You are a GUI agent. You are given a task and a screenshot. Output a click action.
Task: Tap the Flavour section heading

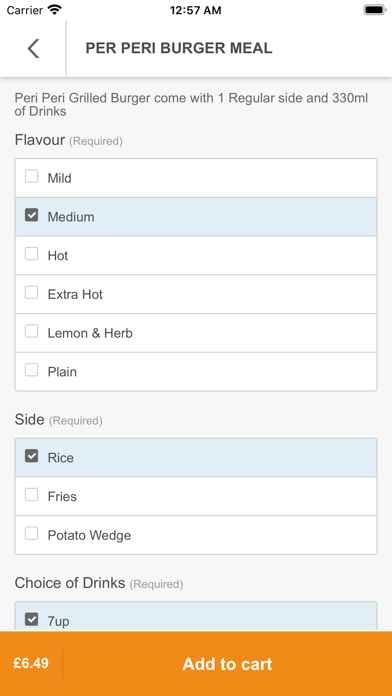[40, 140]
